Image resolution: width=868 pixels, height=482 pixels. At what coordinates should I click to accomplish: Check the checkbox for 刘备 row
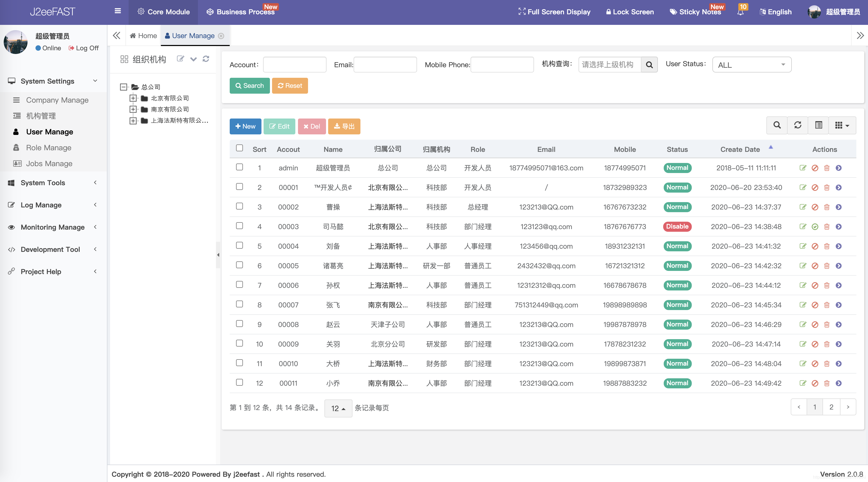239,245
